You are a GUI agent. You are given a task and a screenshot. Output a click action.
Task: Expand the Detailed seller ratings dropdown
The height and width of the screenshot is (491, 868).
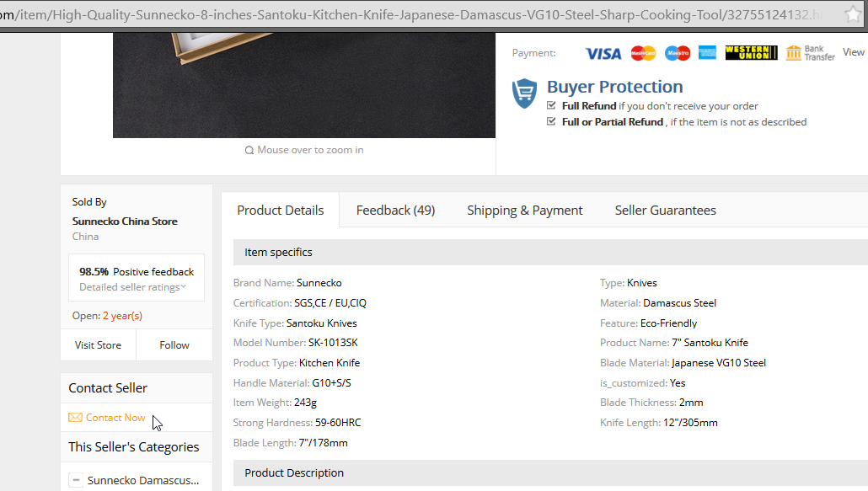pyautogui.click(x=133, y=287)
